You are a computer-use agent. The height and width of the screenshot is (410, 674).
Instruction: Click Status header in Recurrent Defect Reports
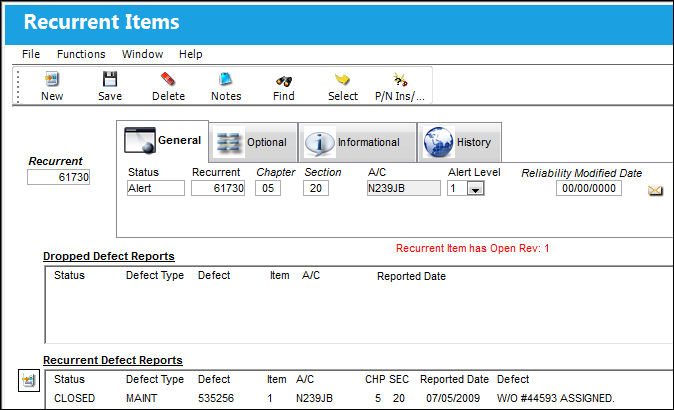[x=69, y=379]
